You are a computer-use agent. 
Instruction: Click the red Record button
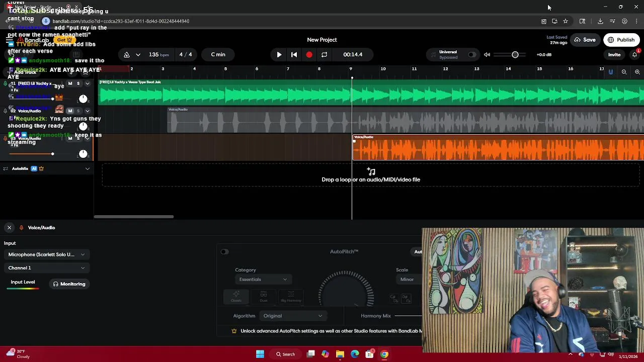pyautogui.click(x=309, y=54)
